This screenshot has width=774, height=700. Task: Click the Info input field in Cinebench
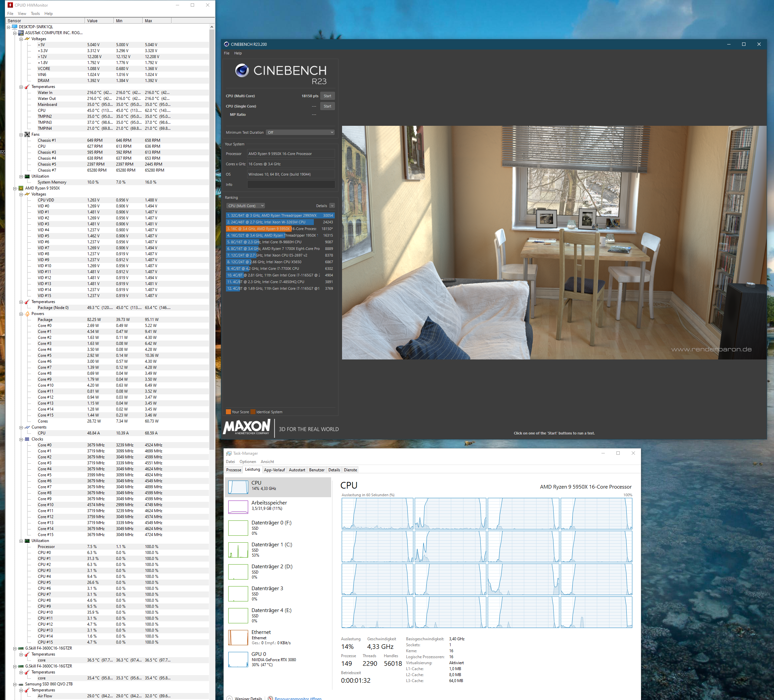click(x=291, y=185)
